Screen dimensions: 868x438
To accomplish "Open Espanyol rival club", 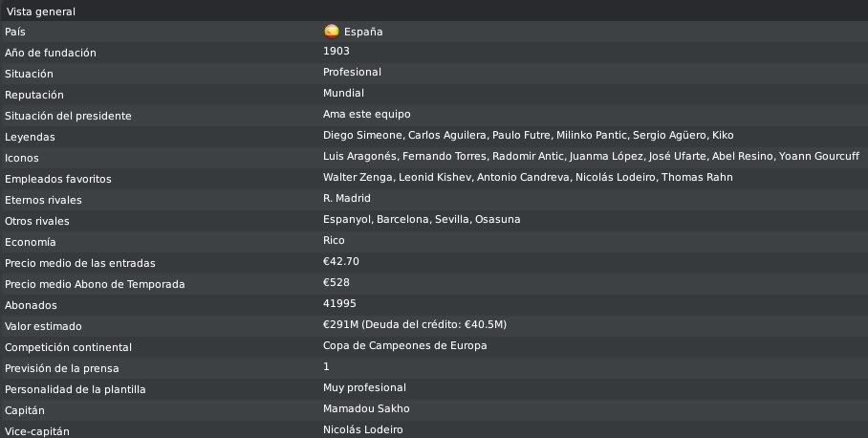I will 347,219.
